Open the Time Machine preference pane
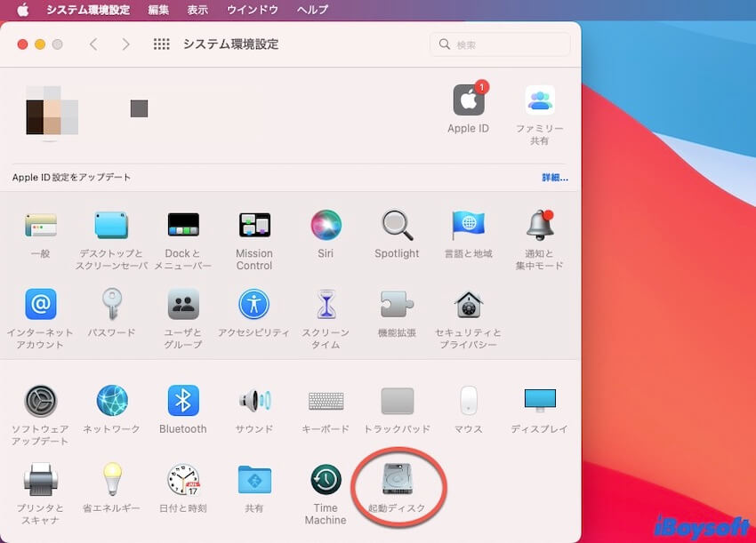Image resolution: width=756 pixels, height=543 pixels. click(326, 480)
